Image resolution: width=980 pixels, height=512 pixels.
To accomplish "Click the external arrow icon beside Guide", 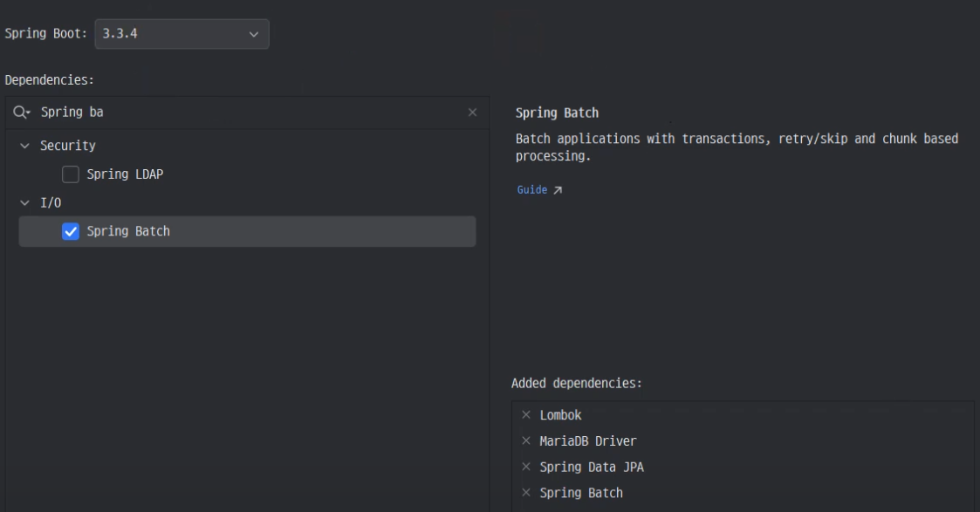I will [x=558, y=190].
